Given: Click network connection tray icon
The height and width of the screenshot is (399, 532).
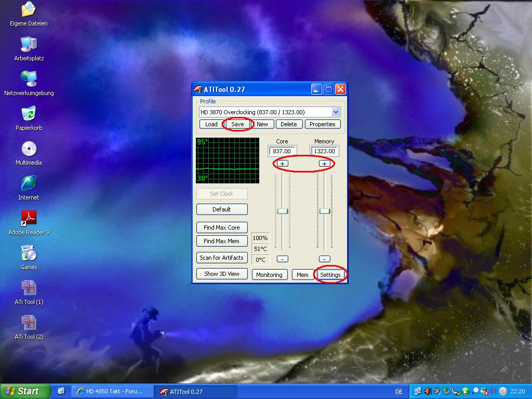Looking at the screenshot, I should (x=418, y=391).
